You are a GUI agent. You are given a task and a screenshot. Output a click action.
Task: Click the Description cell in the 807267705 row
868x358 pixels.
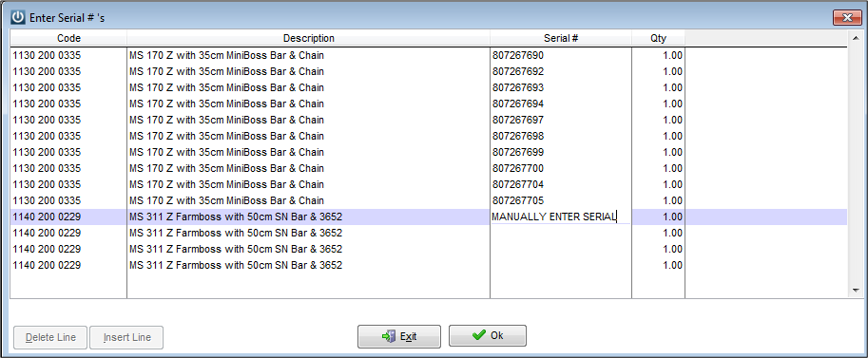[308, 200]
